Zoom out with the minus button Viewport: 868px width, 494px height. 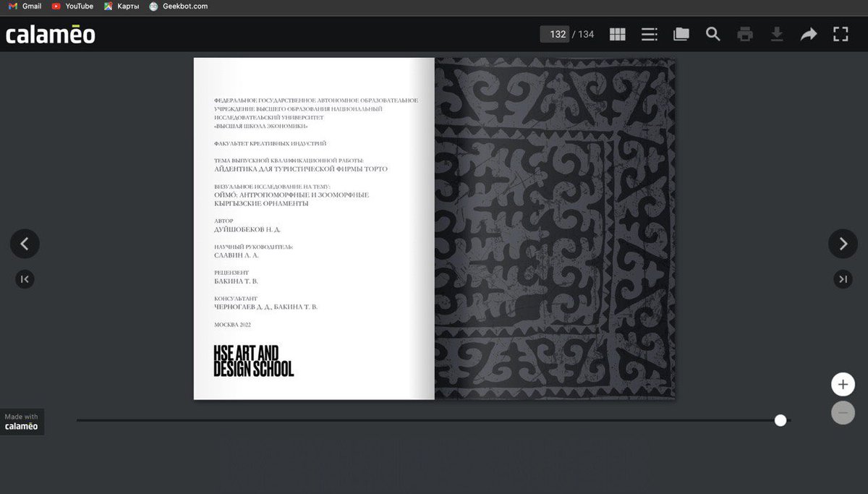pyautogui.click(x=843, y=412)
